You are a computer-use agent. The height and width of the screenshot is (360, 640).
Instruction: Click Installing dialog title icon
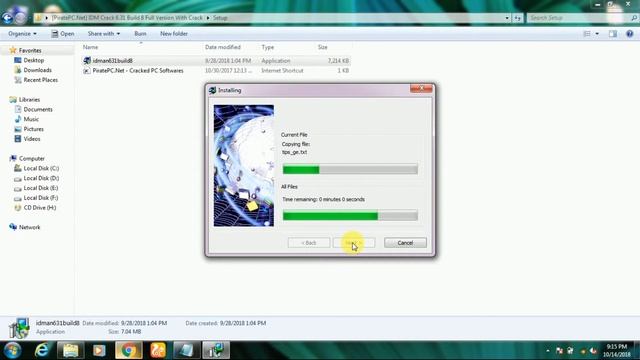212,90
